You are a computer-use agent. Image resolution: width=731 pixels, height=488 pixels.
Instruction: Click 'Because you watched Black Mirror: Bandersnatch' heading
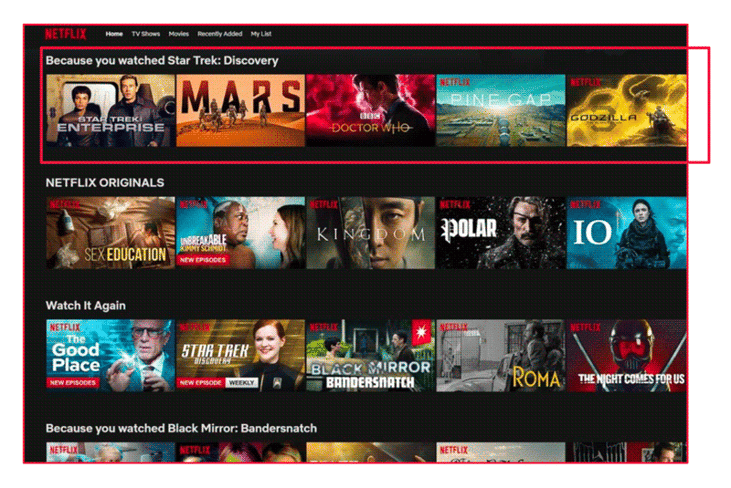[181, 428]
